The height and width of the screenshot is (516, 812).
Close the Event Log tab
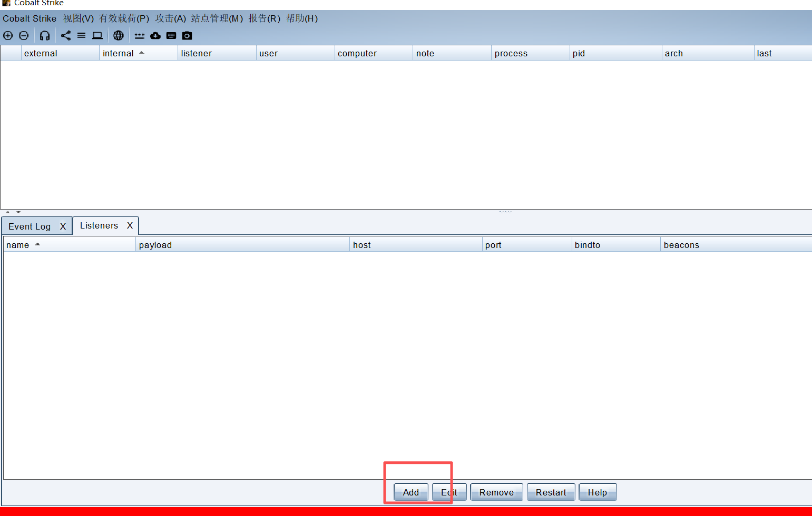coord(63,226)
